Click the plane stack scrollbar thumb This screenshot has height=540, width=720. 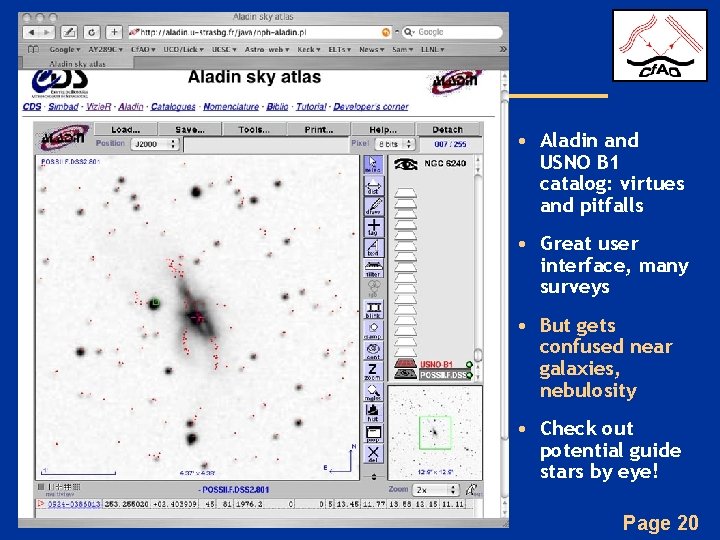point(478,354)
